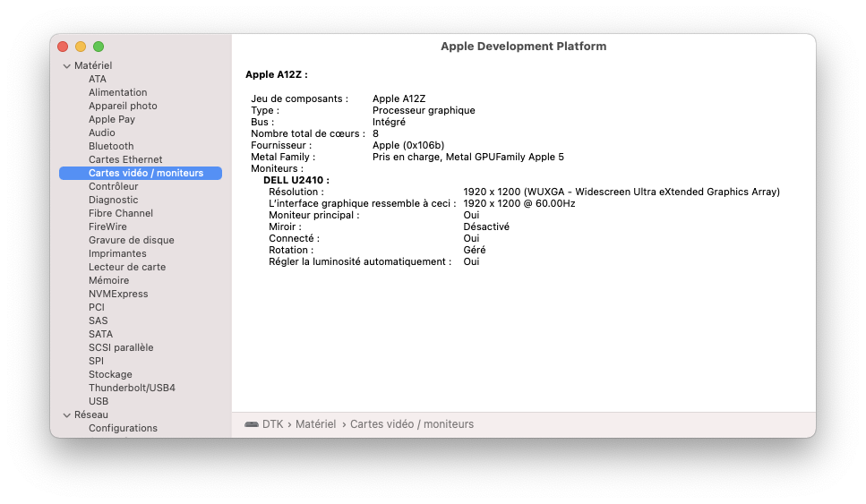Show Fibre Channel information
Screen dimensions: 866x504
120,213
